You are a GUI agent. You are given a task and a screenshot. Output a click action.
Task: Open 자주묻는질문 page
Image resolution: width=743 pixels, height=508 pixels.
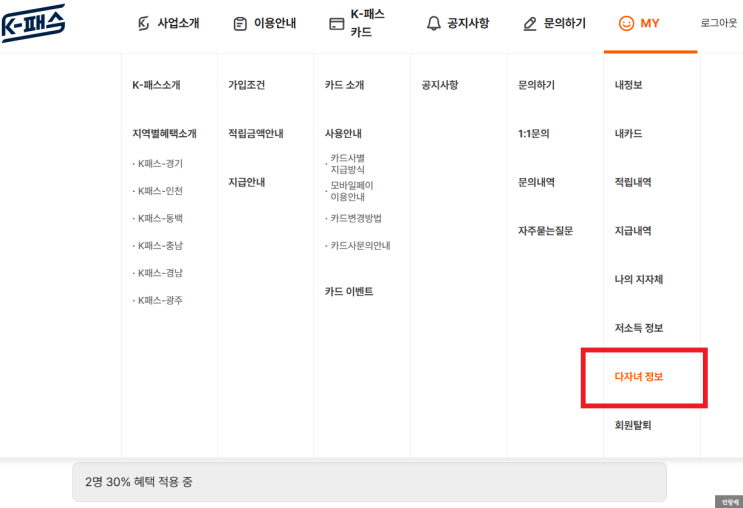coord(545,231)
